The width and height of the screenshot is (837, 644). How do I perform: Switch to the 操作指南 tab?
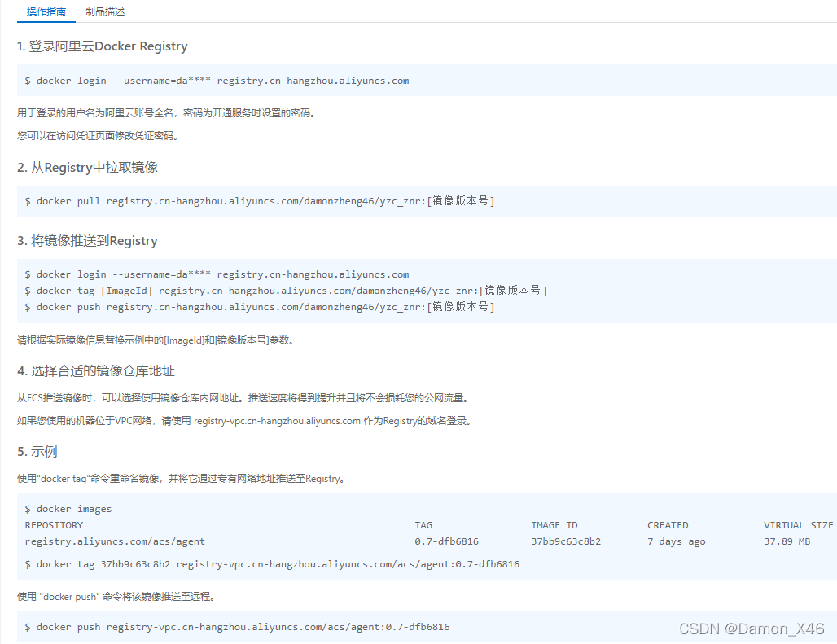click(46, 11)
